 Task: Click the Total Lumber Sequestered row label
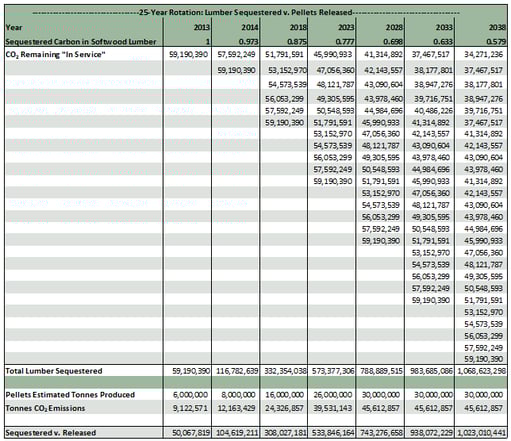coord(54,371)
